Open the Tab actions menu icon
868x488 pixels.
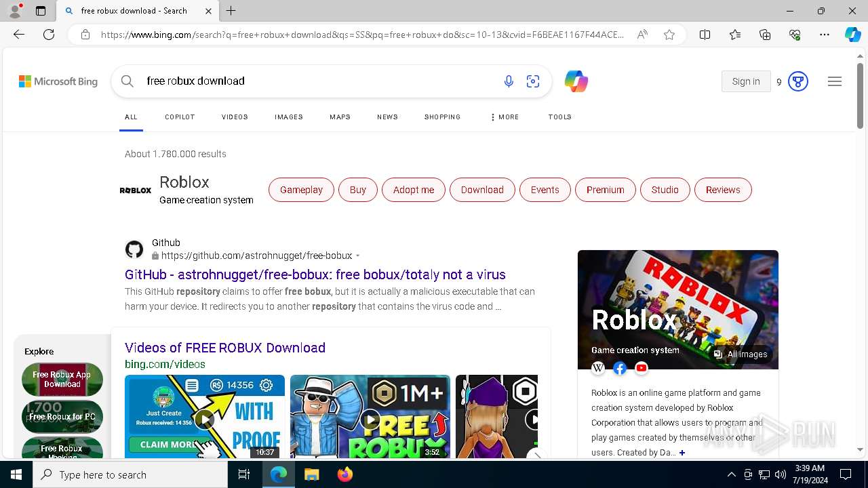(41, 11)
